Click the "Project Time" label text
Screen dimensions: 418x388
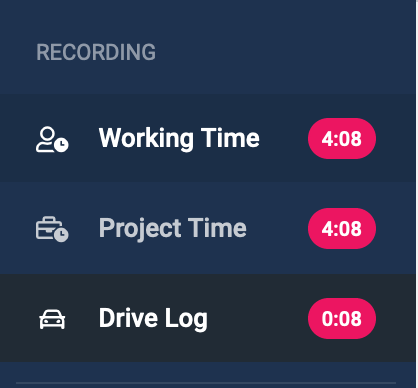[173, 229]
